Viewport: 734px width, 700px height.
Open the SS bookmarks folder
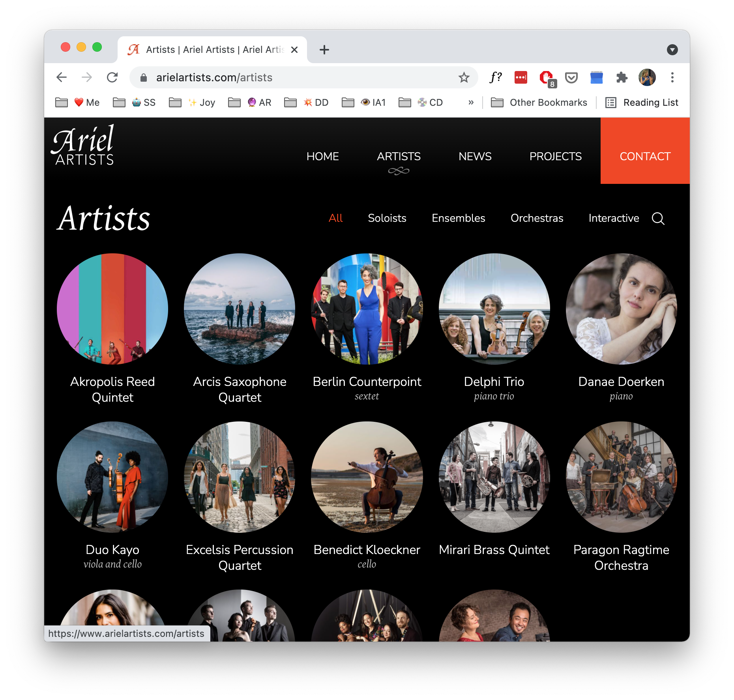pyautogui.click(x=135, y=103)
